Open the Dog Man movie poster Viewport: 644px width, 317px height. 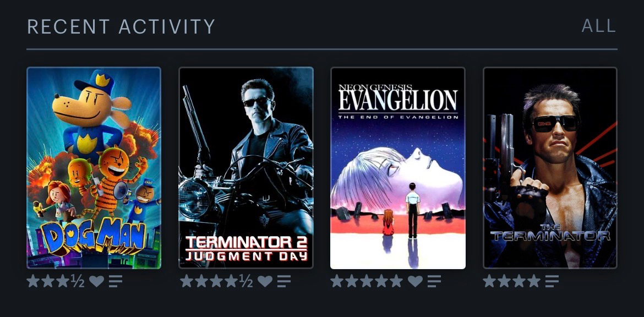coord(94,168)
